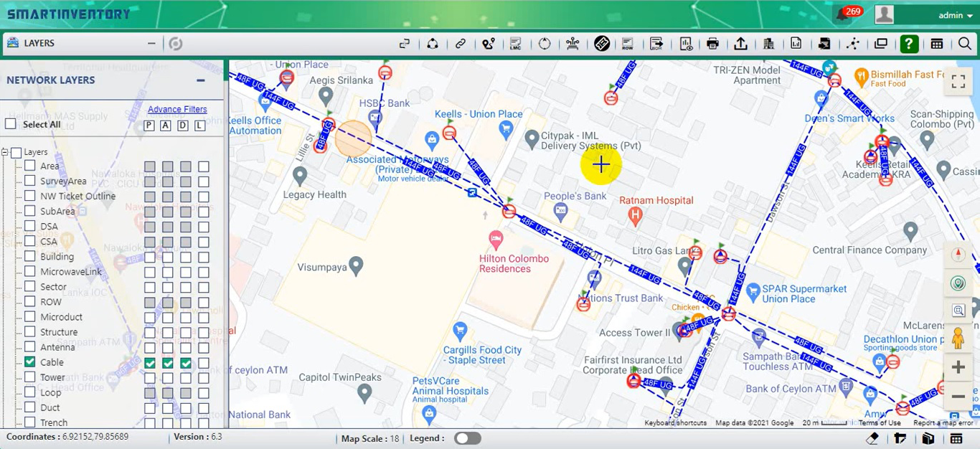Open the chart document report icon
Viewport: 980px width, 449px height.
point(796,44)
